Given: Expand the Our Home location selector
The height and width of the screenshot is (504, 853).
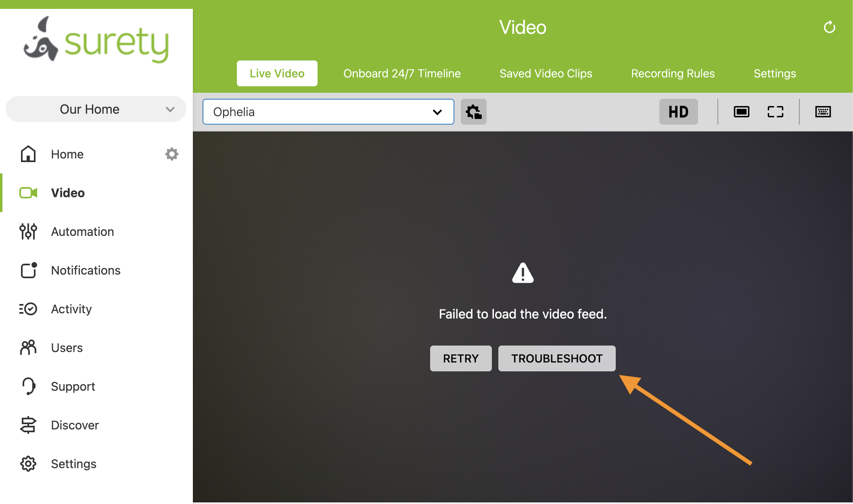Looking at the screenshot, I should pos(96,109).
